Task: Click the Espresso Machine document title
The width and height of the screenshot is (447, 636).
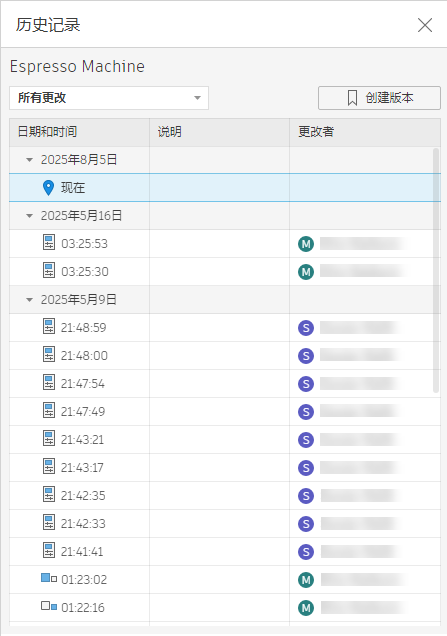Action: click(x=77, y=67)
